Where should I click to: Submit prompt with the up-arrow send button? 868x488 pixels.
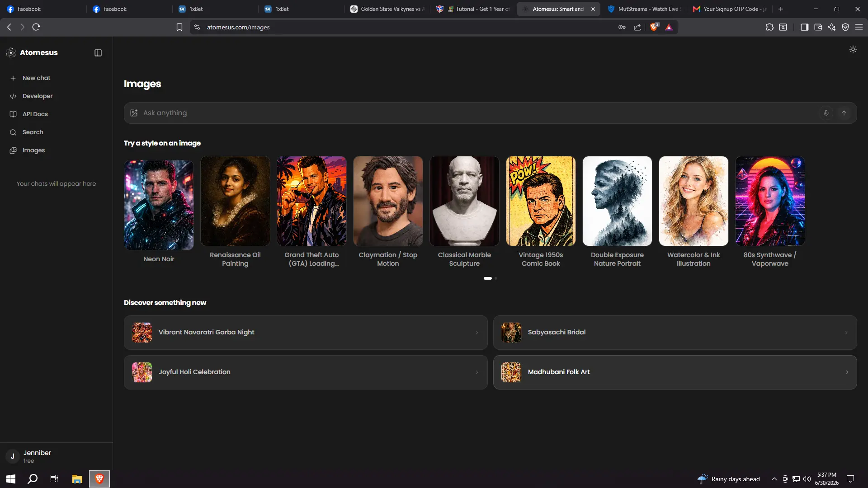[x=844, y=113]
